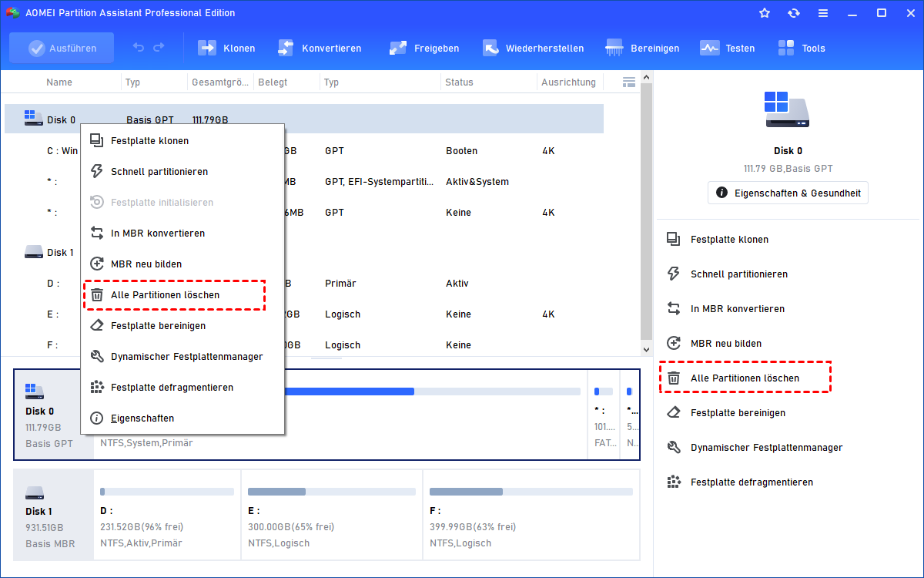Open the Konvertieren toolbar menu
Screen dimensions: 924x578
click(319, 48)
